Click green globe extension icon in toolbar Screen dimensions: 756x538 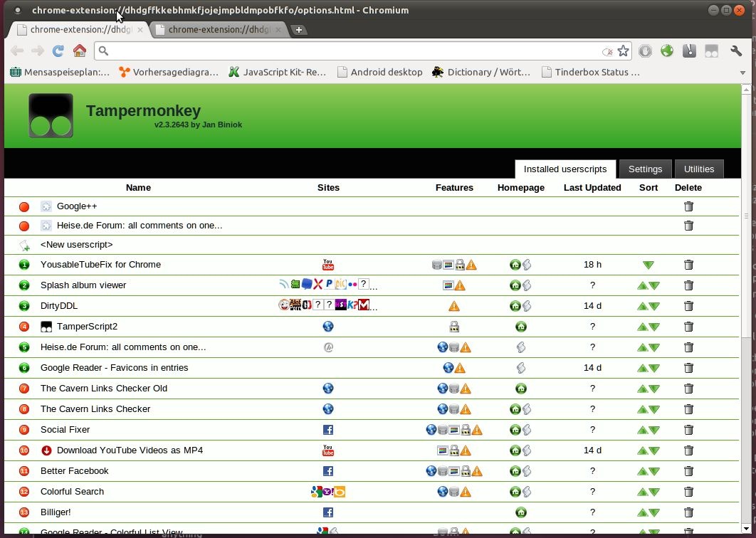point(667,51)
